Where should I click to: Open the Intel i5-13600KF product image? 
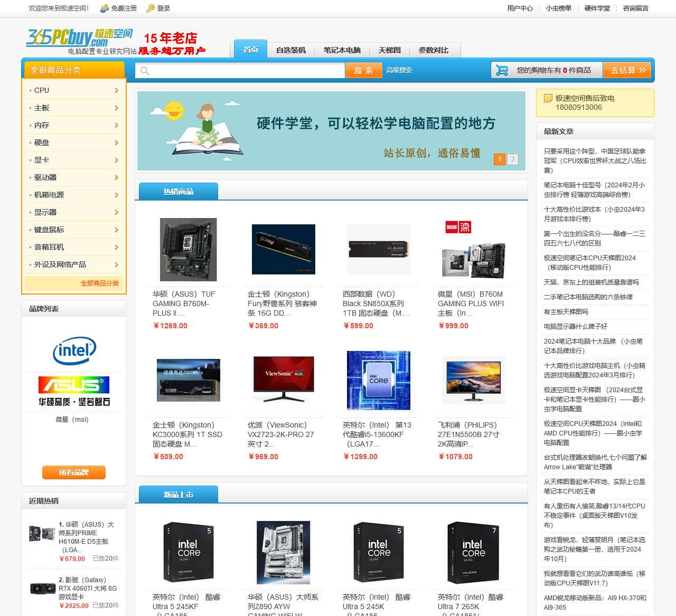pyautogui.click(x=379, y=380)
